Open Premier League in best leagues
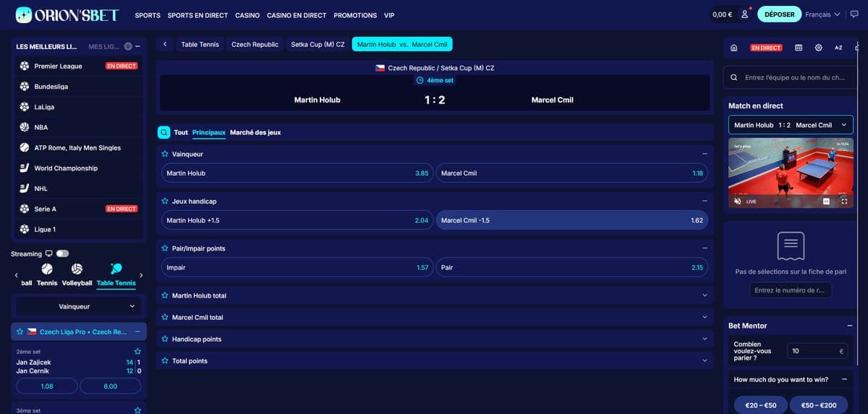The width and height of the screenshot is (868, 414). (x=79, y=66)
